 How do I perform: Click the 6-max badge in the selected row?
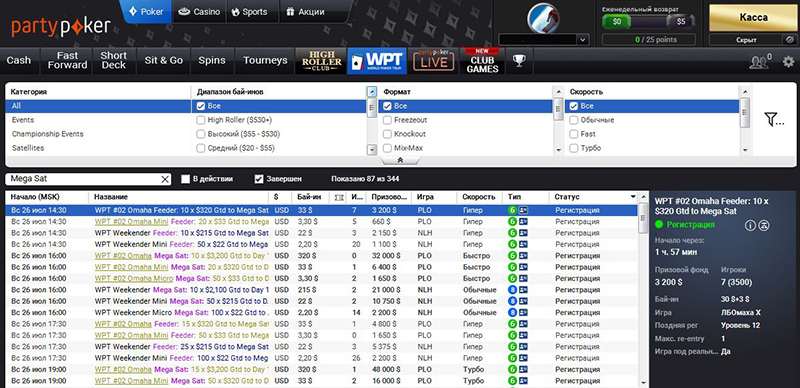coord(512,210)
